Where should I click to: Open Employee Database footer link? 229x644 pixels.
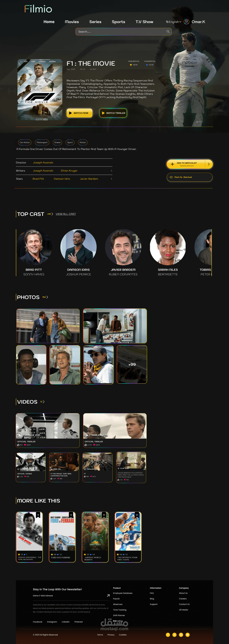click(x=123, y=593)
